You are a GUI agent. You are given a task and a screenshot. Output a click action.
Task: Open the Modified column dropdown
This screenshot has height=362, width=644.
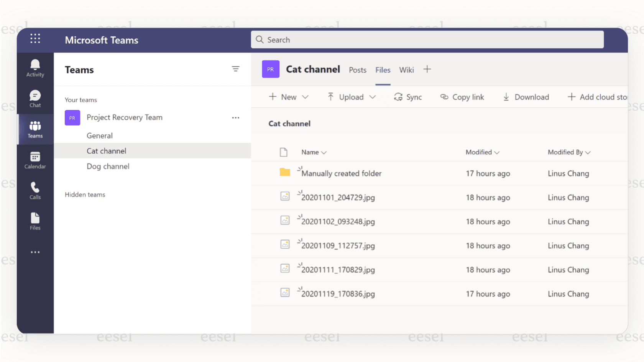[496, 152]
